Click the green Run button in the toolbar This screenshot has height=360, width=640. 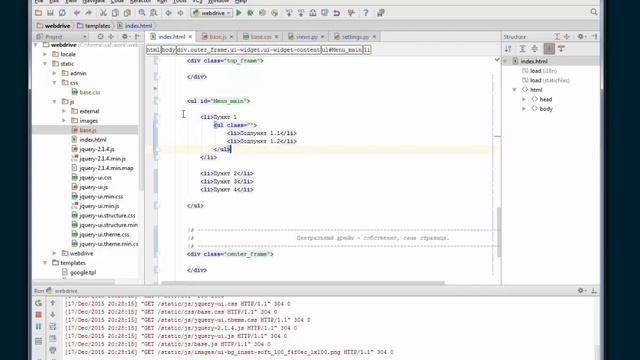[239, 13]
